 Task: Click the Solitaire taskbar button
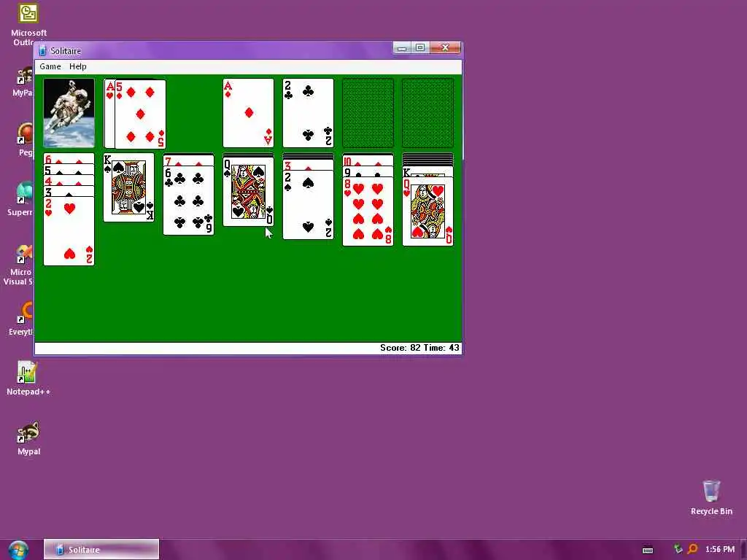coord(101,550)
